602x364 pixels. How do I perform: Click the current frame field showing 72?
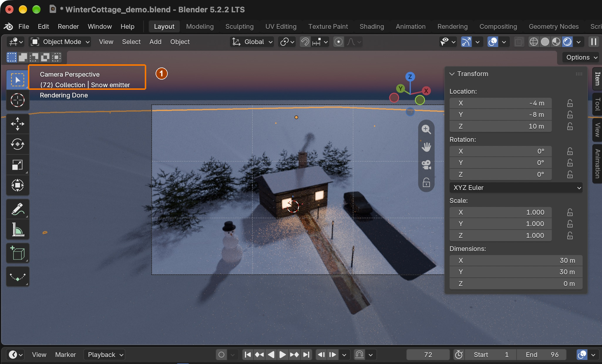tap(428, 355)
